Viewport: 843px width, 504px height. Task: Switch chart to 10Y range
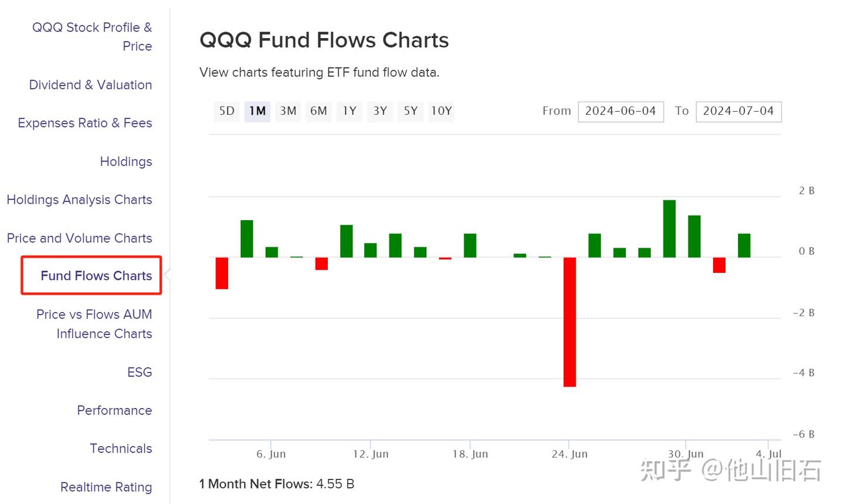[441, 111]
